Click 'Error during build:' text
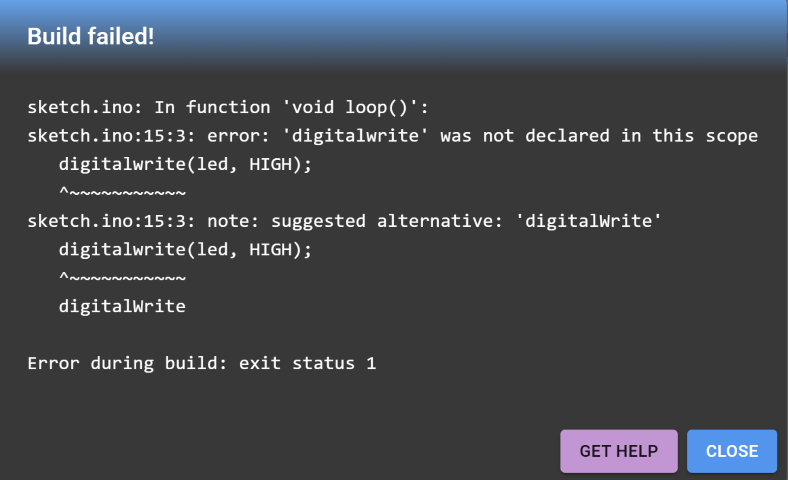 [x=127, y=363]
